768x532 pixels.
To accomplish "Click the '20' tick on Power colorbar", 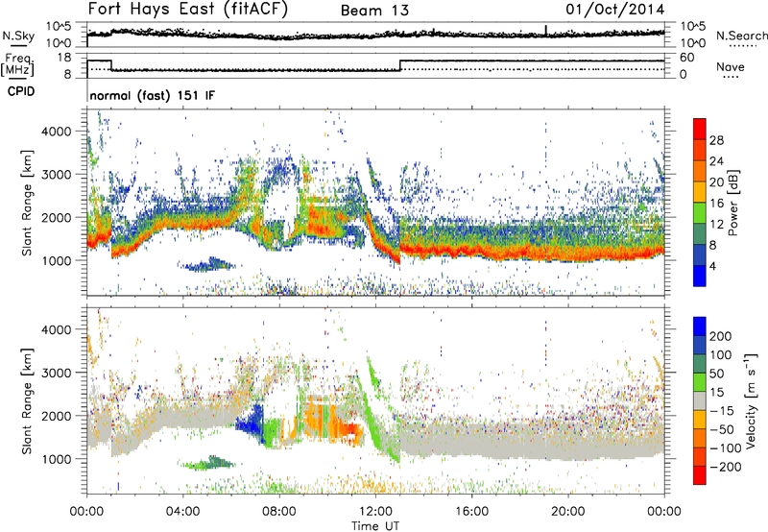I will 716,182.
